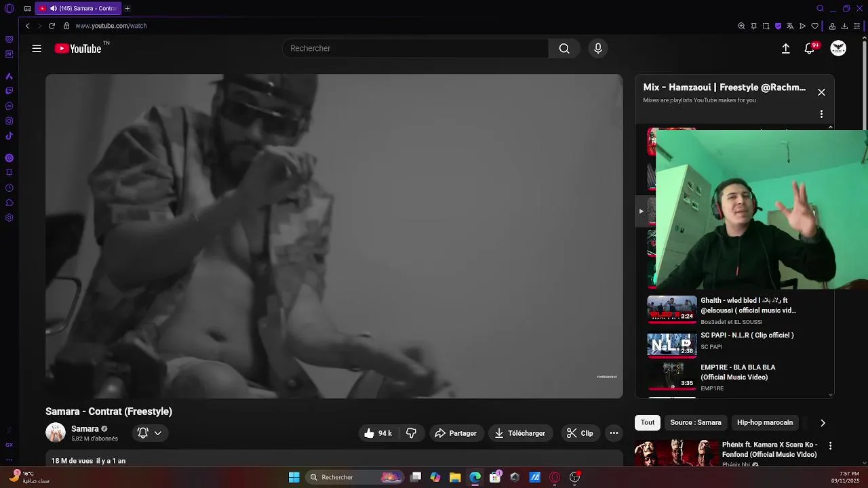868x488 pixels.
Task: Start voice search with microphone
Action: coord(597,48)
